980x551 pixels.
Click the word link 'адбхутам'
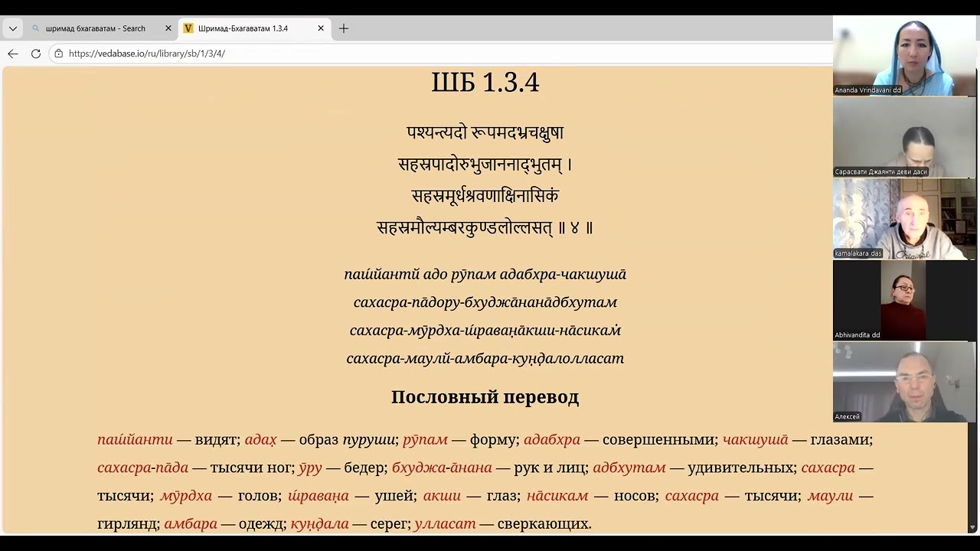tap(629, 468)
